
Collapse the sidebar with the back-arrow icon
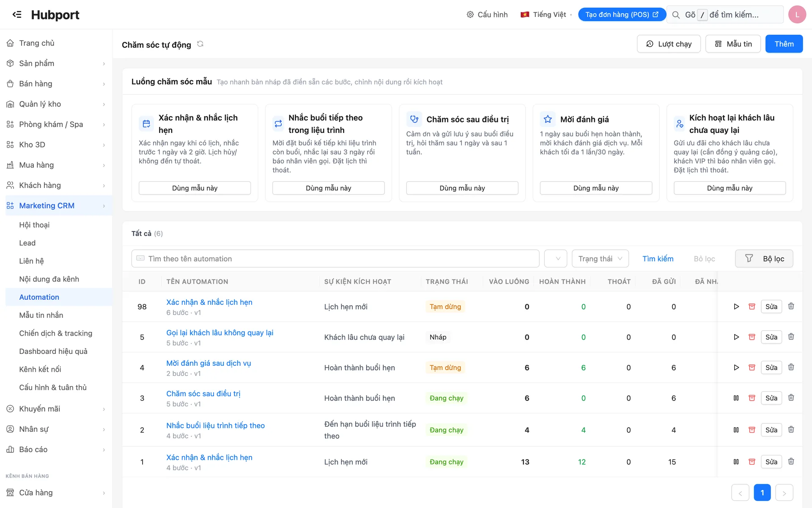17,14
